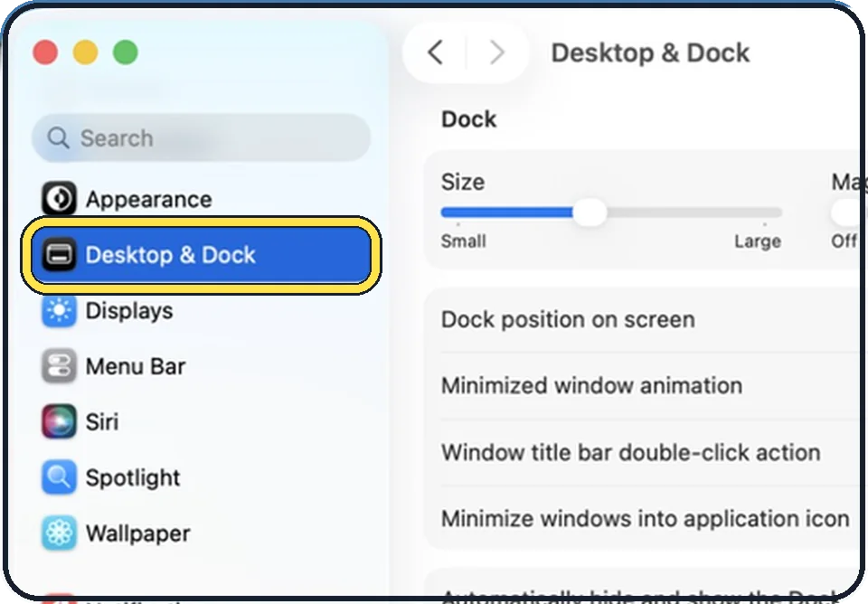Close the settings window with red button
This screenshot has width=868, height=604.
45,52
